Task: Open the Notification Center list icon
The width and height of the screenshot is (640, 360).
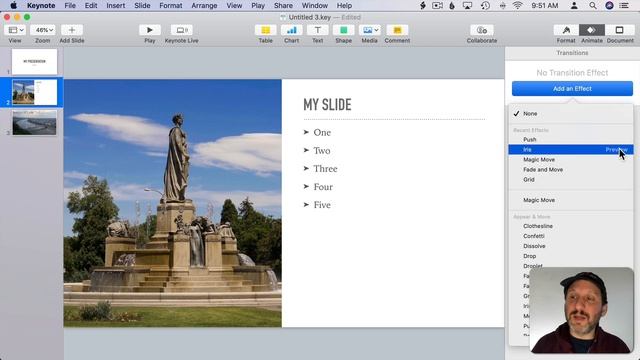Action: tap(624, 6)
